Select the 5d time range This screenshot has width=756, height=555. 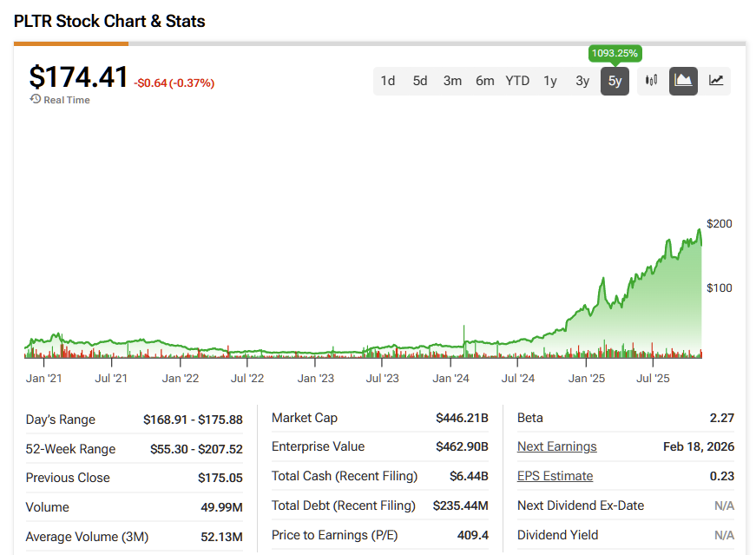[420, 81]
